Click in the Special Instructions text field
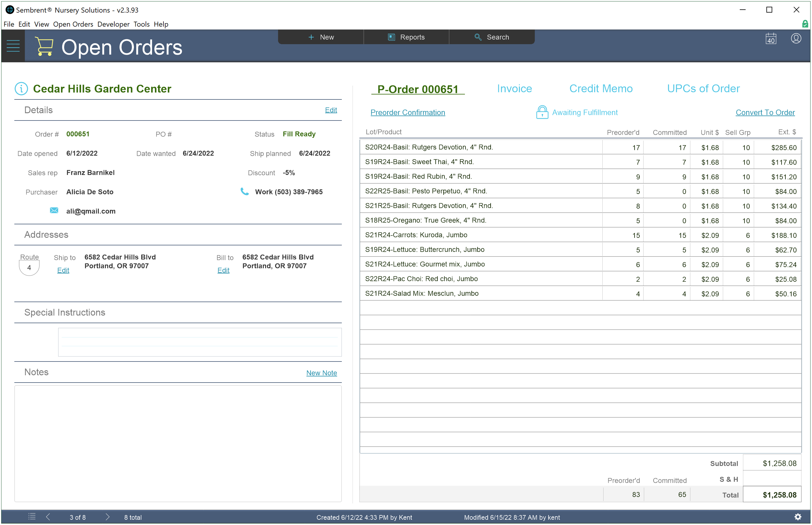Image resolution: width=812 pixels, height=525 pixels. click(200, 342)
